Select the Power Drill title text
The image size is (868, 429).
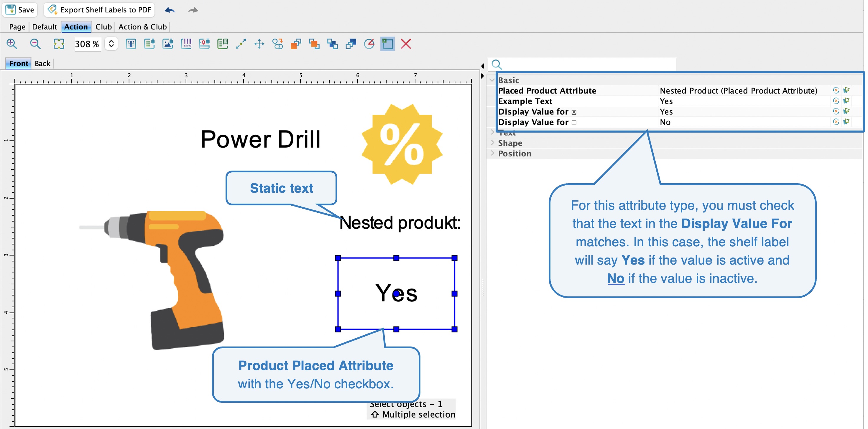[260, 139]
